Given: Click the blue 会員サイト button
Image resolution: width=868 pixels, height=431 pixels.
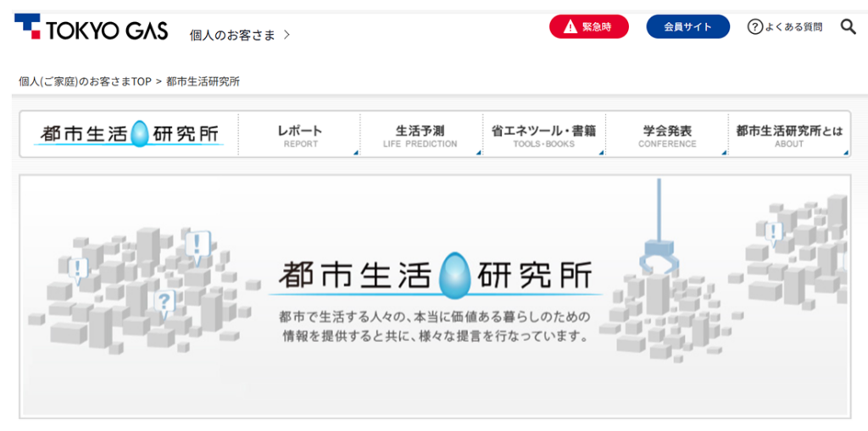Looking at the screenshot, I should (x=687, y=26).
